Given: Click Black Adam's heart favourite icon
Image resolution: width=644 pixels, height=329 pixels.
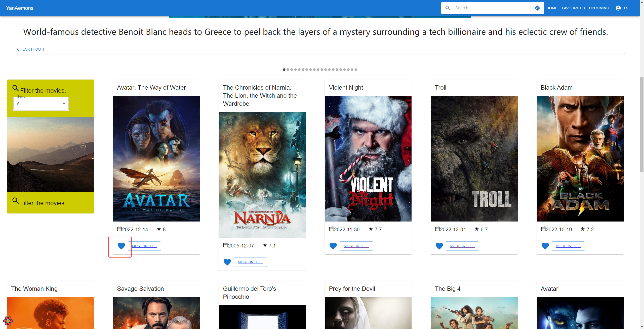Looking at the screenshot, I should pyautogui.click(x=545, y=246).
